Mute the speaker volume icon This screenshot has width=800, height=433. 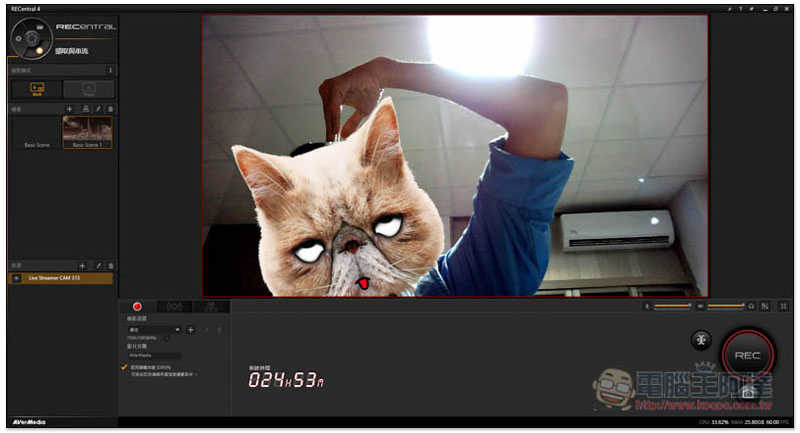tap(700, 305)
